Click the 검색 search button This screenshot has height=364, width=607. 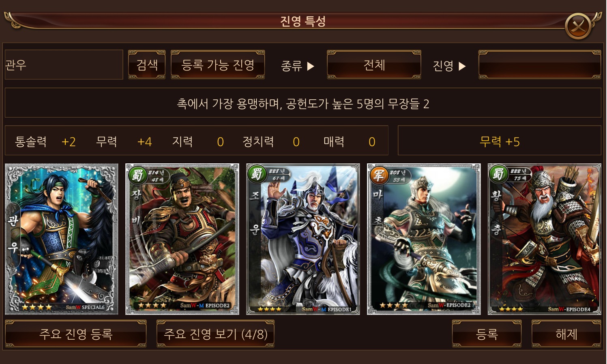147,65
